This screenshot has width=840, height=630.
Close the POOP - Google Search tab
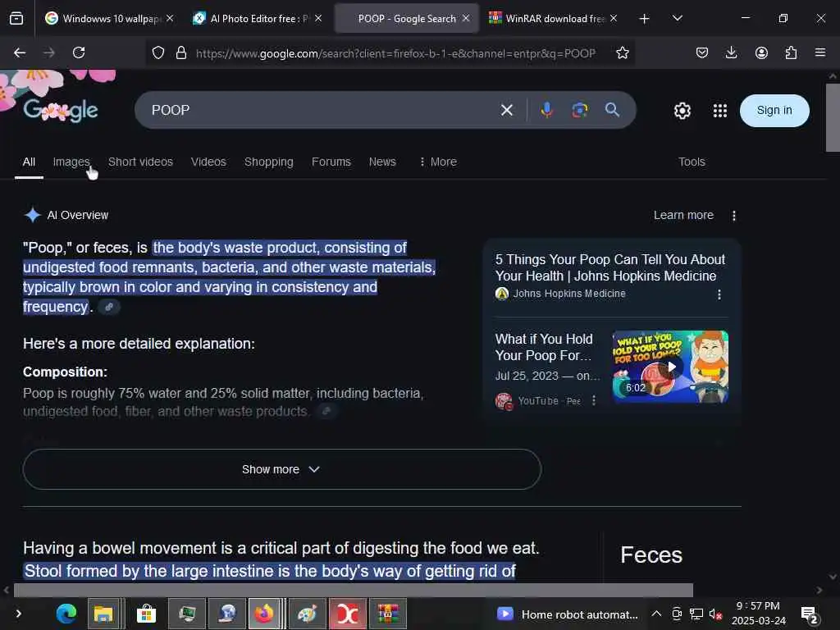tap(466, 18)
